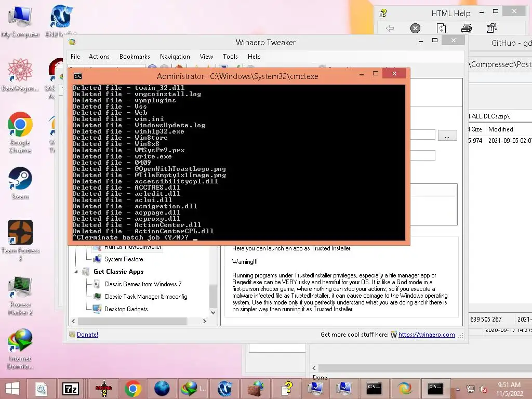Open the Navigation menu
Viewport: 532px width, 399px height.
pyautogui.click(x=175, y=57)
